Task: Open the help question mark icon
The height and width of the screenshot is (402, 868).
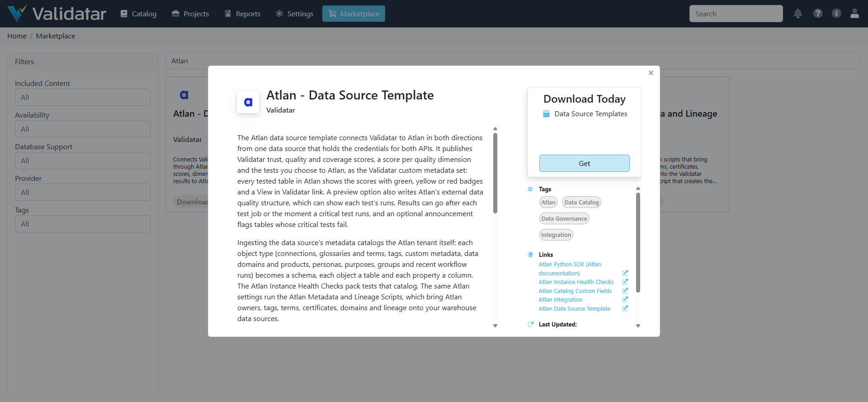Action: (818, 14)
